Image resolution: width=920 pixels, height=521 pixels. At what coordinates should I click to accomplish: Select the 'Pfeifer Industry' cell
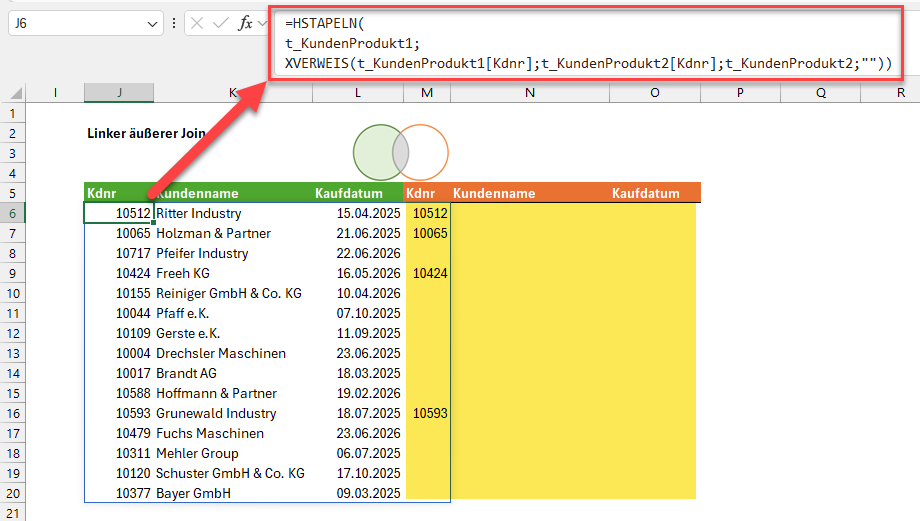click(x=233, y=253)
